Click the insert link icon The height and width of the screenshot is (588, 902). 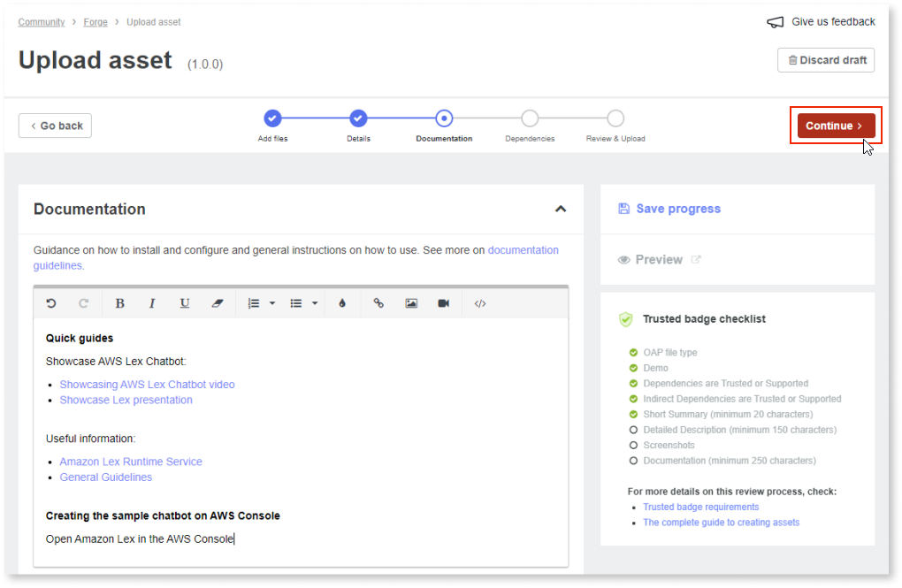click(378, 303)
